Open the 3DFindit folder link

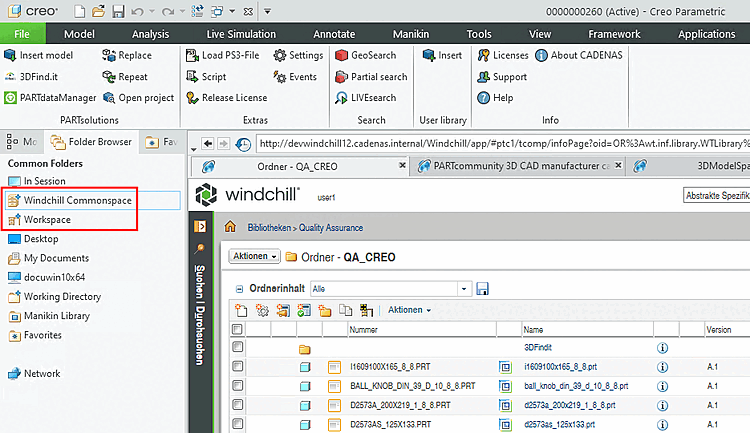tap(538, 347)
